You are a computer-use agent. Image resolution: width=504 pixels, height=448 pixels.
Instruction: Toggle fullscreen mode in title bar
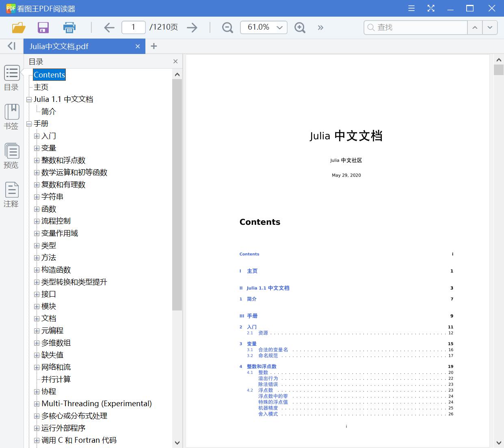point(431,8)
